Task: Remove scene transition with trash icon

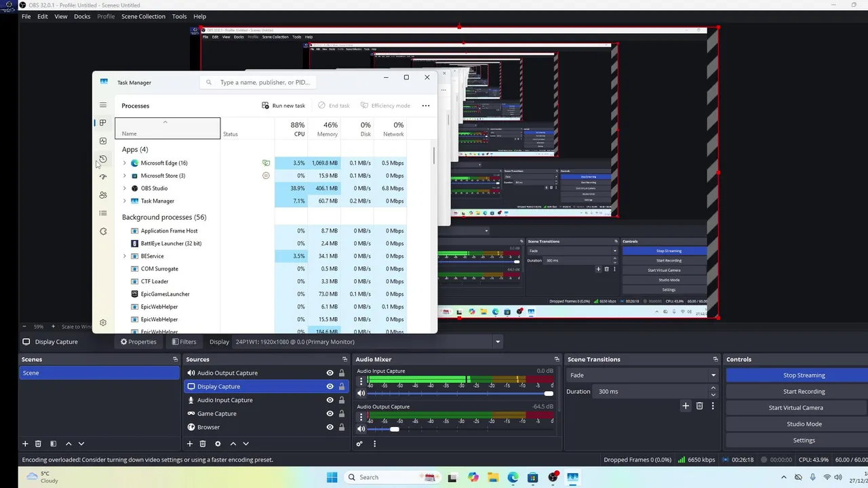Action: pyautogui.click(x=700, y=406)
